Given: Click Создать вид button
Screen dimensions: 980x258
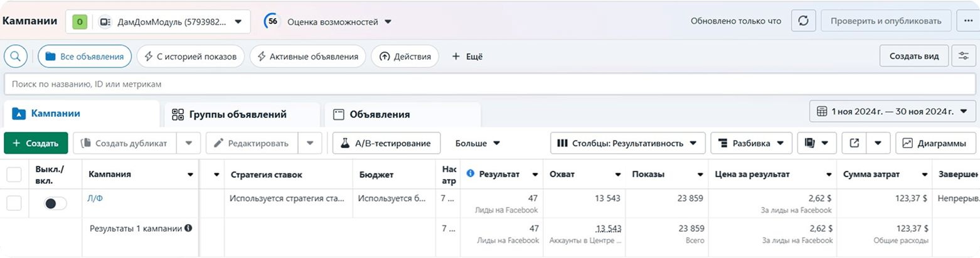Looking at the screenshot, I should 914,56.
